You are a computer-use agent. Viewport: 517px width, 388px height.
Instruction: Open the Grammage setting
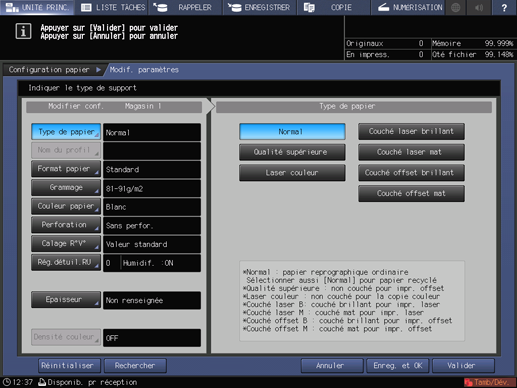[x=66, y=188]
